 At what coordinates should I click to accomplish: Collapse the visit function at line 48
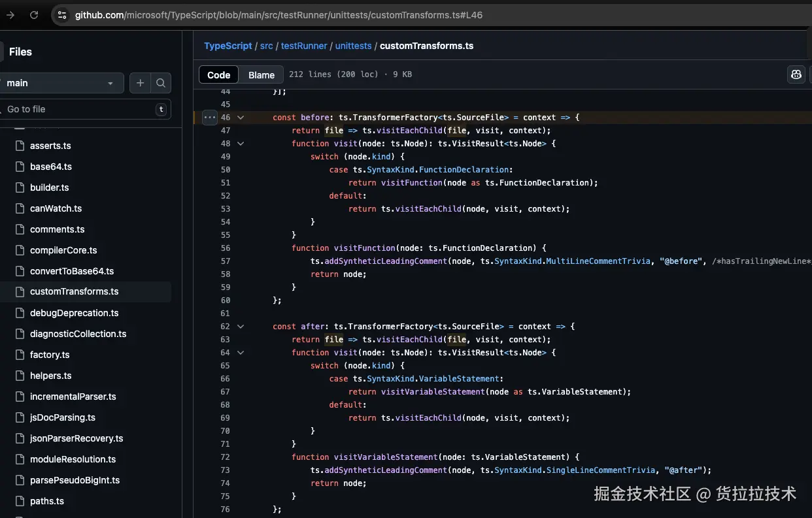tap(241, 144)
